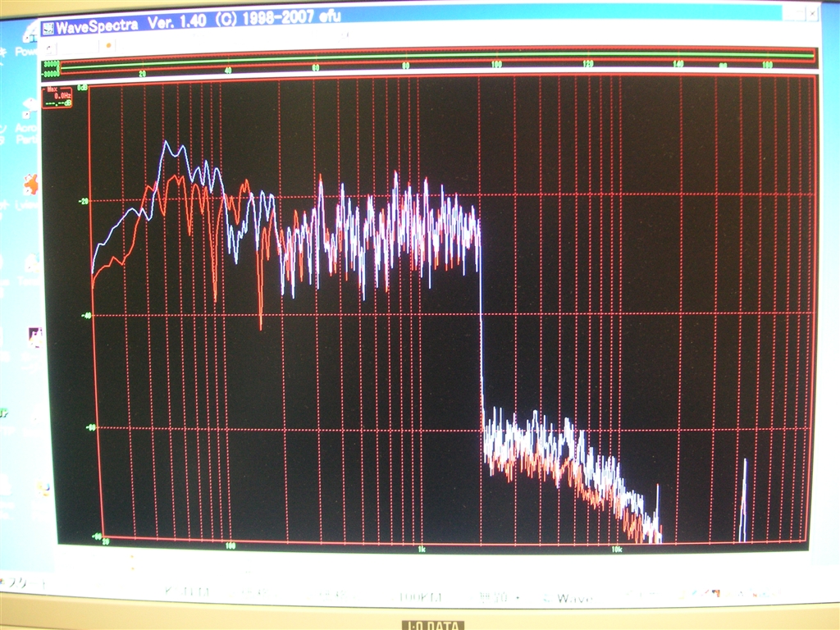Image resolution: width=840 pixels, height=630 pixels.
Task: Click the 0dB label on the spectrum axis
Action: coord(83,87)
